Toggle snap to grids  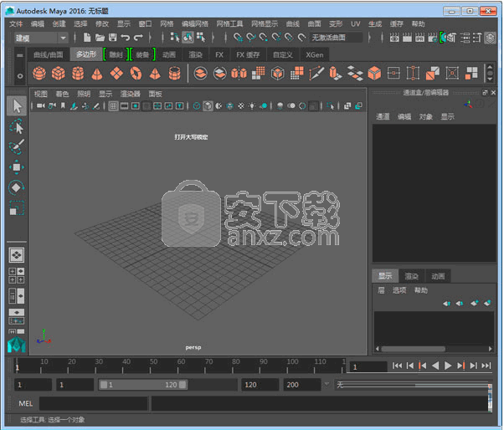tap(238, 38)
